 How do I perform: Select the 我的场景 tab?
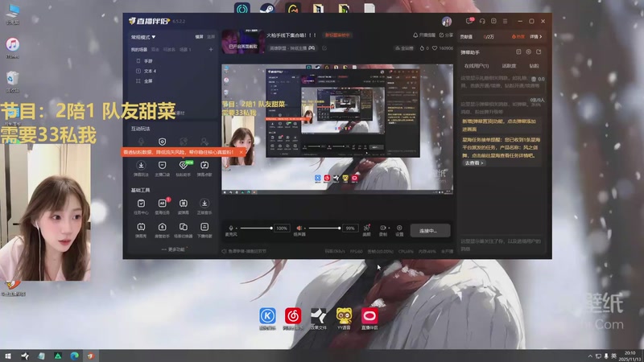coord(139,50)
